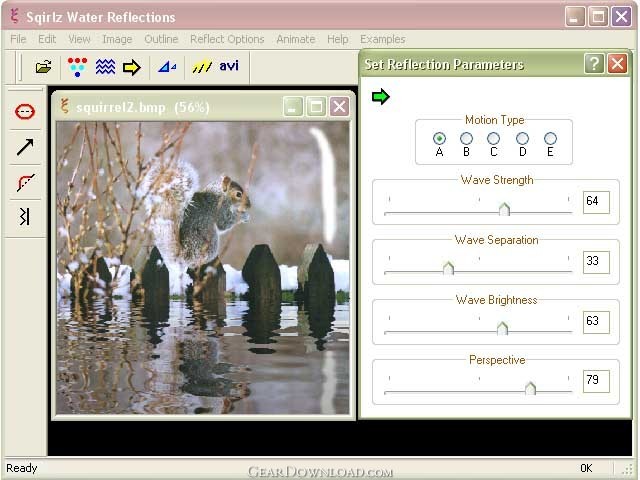Select the red ellipse outline tool

25,111
